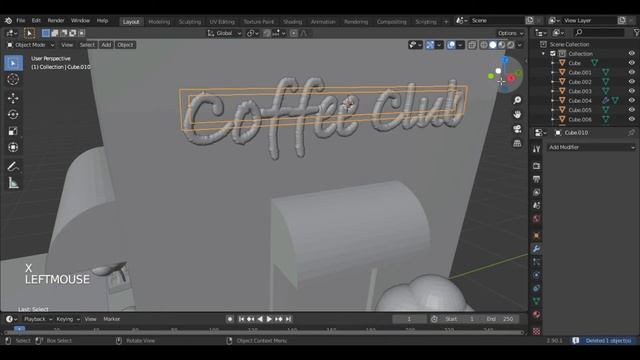
Task: Open the Tool properties tab
Action: click(536, 149)
